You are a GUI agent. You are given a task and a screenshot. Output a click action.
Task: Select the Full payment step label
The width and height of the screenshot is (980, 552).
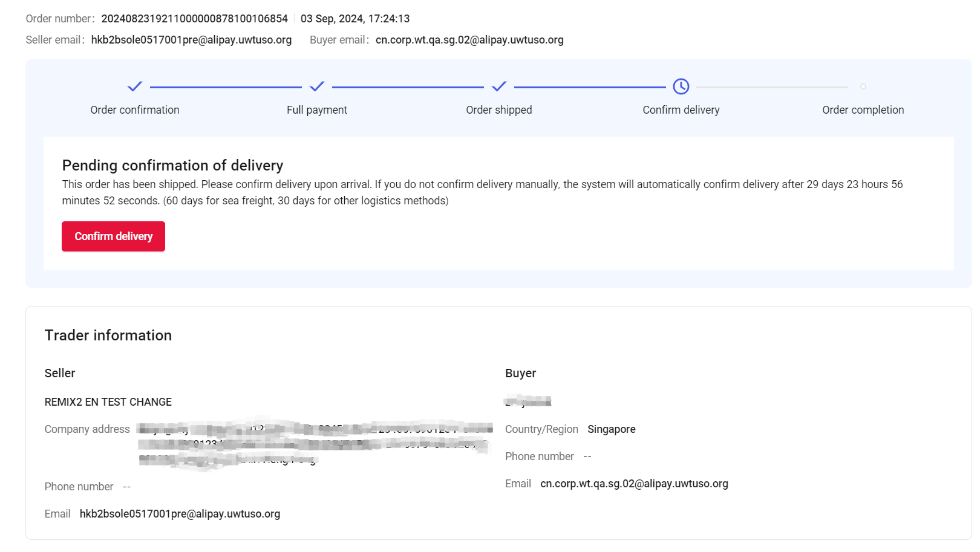pyautogui.click(x=317, y=110)
